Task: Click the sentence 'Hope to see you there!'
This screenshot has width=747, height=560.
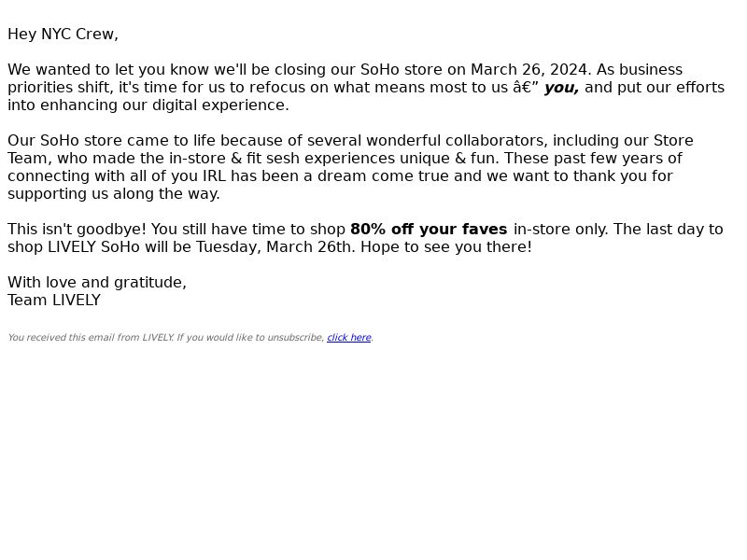Action: (x=446, y=247)
